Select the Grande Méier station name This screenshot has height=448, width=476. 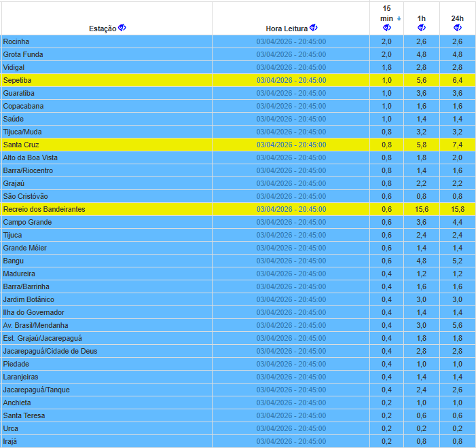click(x=25, y=248)
